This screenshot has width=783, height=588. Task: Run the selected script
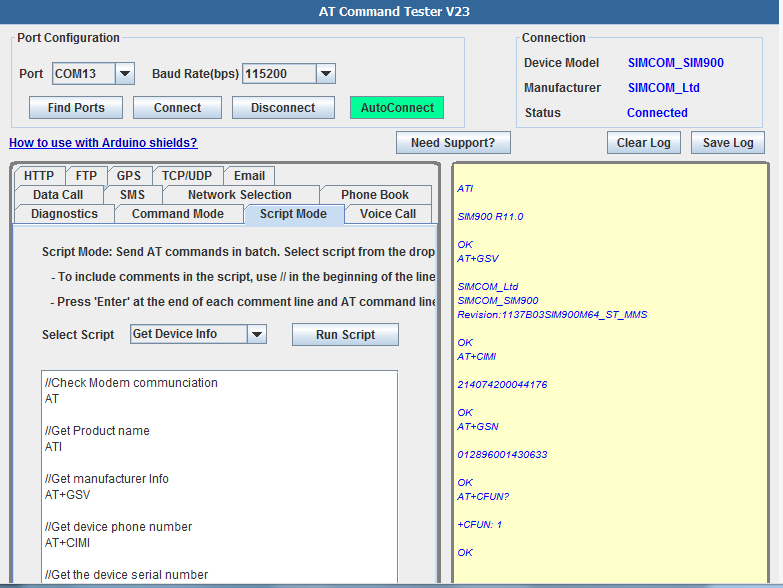[346, 334]
